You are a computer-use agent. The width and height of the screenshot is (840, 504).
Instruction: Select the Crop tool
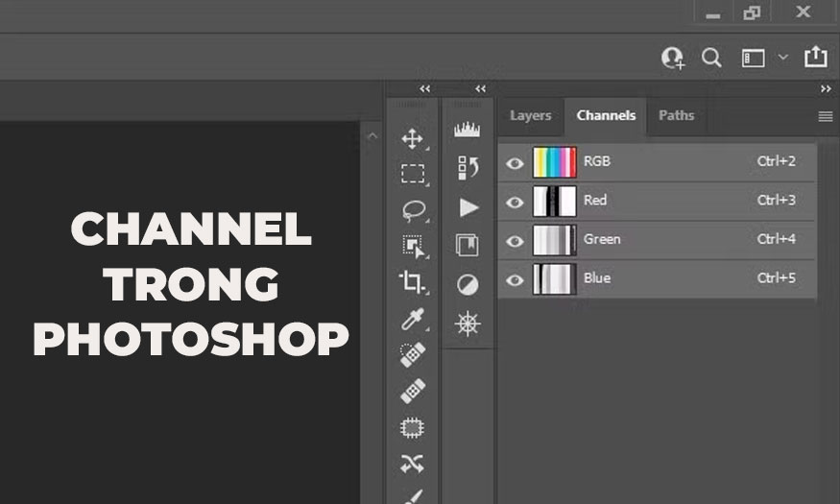coord(412,282)
